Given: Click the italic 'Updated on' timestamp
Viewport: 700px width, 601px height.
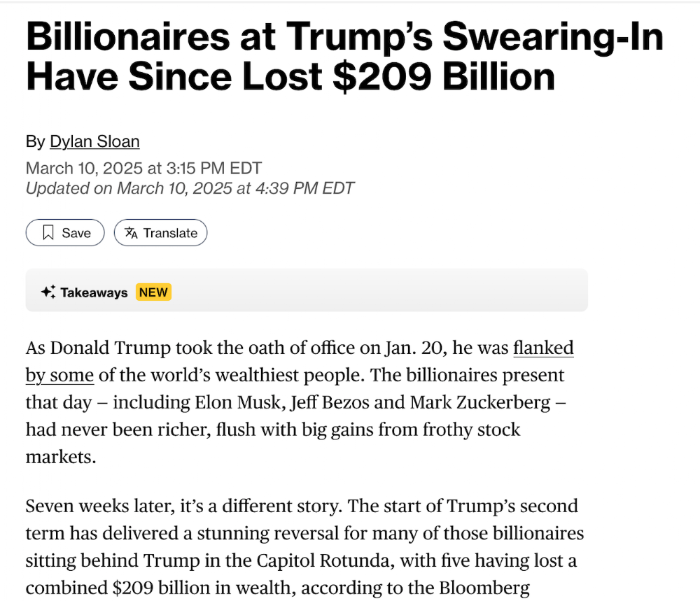Looking at the screenshot, I should pos(190,188).
